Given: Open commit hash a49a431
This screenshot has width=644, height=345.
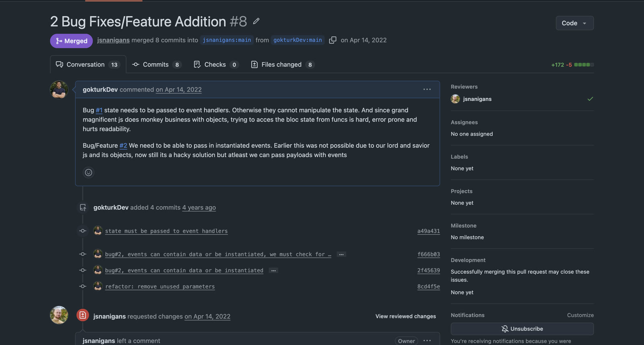Looking at the screenshot, I should (x=428, y=231).
